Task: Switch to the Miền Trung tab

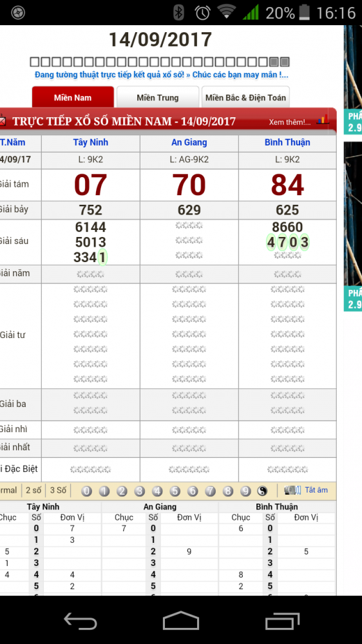Action: (158, 97)
